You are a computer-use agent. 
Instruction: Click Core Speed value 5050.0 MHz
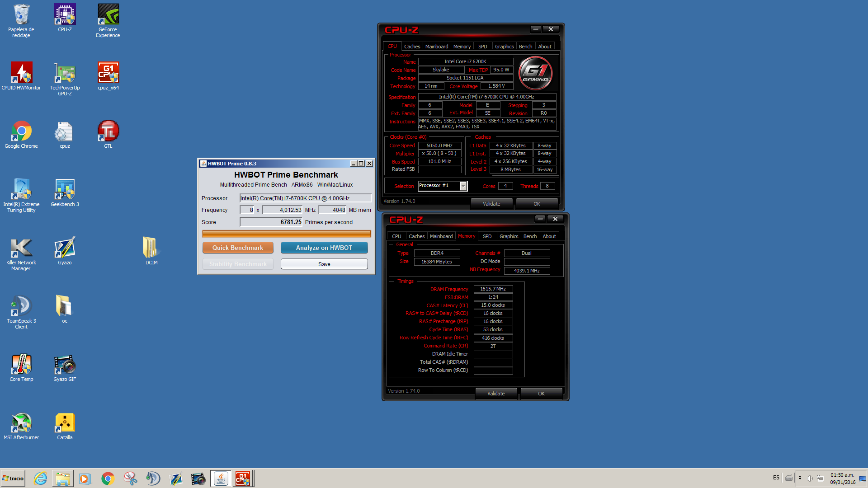(439, 145)
